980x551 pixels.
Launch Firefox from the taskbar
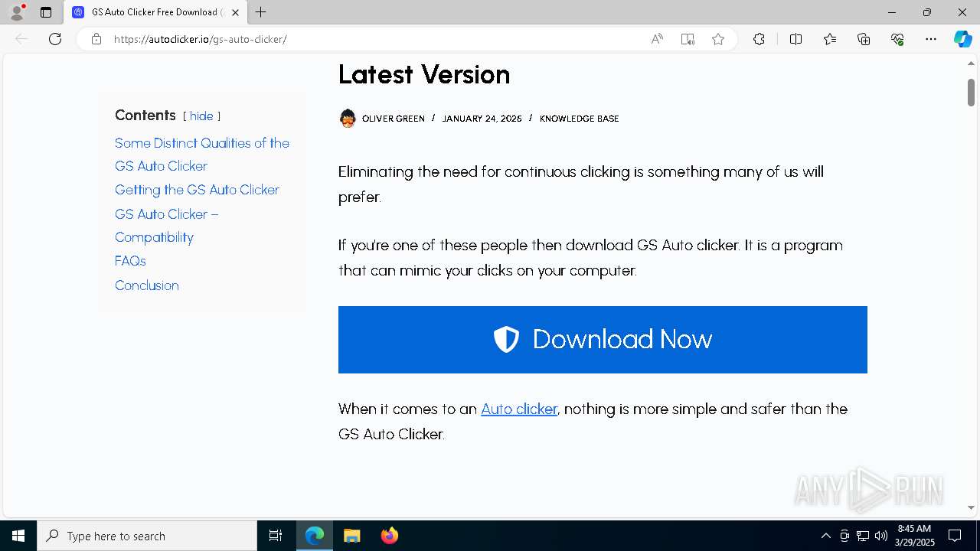coord(390,536)
